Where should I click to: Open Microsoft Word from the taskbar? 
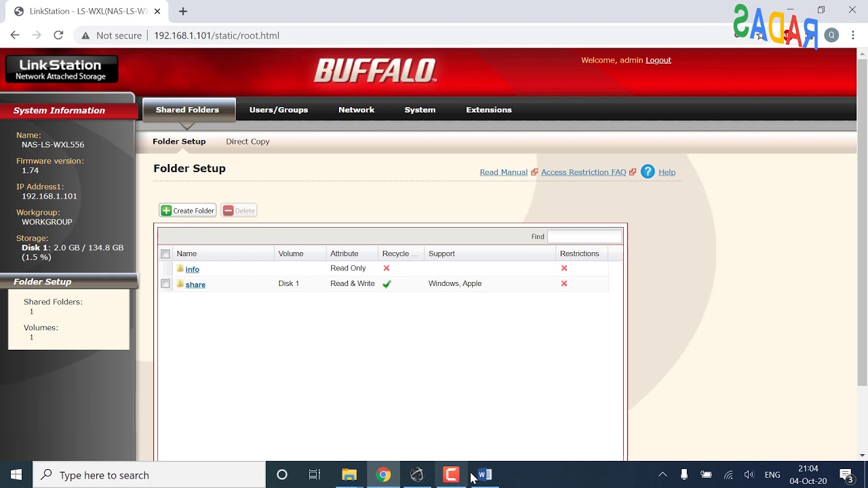tap(485, 475)
